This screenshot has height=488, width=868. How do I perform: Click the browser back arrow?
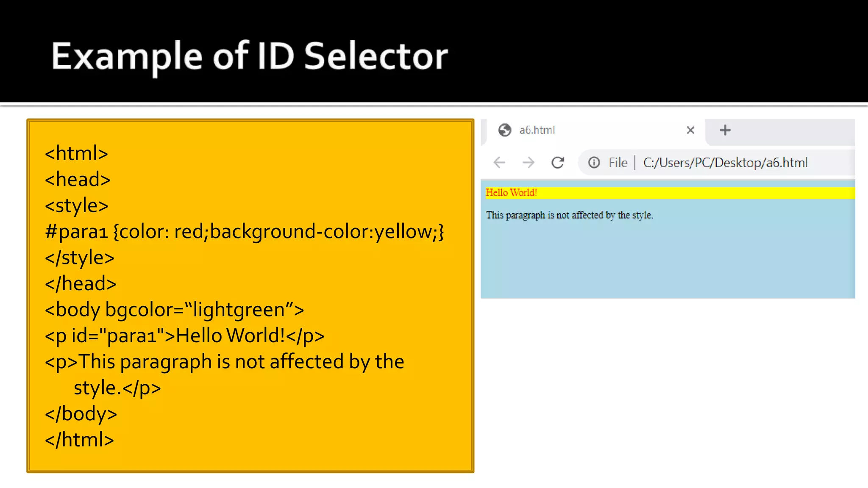click(500, 163)
